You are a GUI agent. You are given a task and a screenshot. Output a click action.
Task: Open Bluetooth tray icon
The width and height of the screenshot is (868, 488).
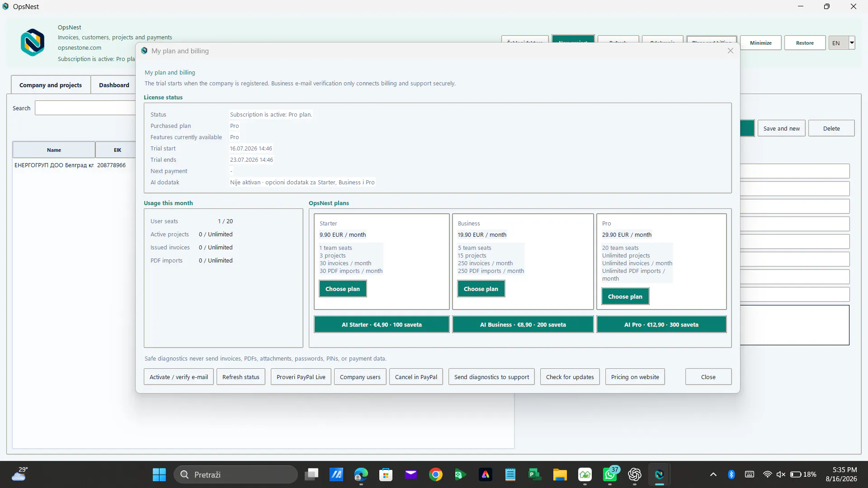point(731,474)
